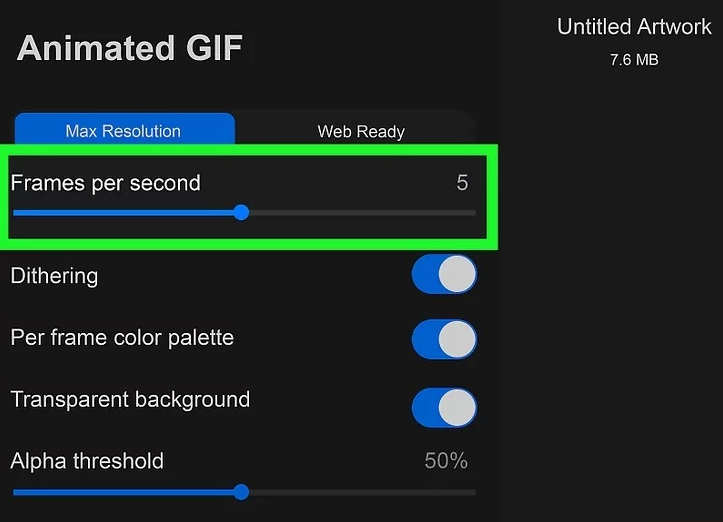Switch to the Max Resolution tab
The width and height of the screenshot is (723, 522).
click(x=123, y=131)
